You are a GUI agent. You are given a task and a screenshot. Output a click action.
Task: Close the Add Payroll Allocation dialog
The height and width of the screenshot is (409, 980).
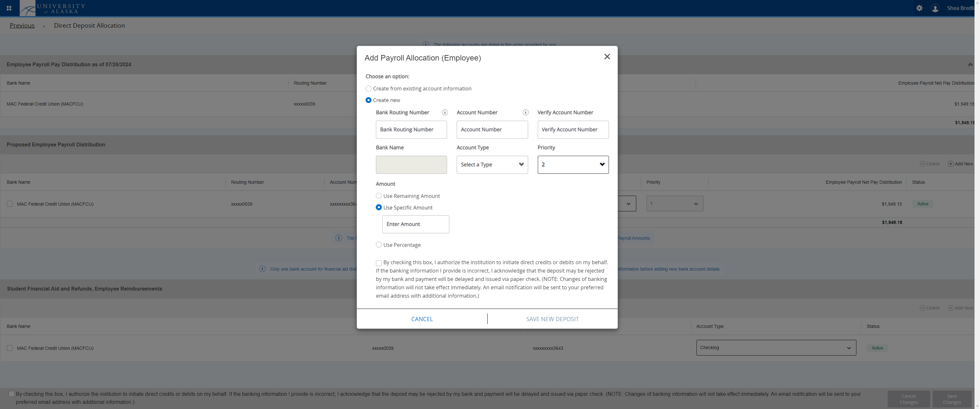(x=607, y=57)
